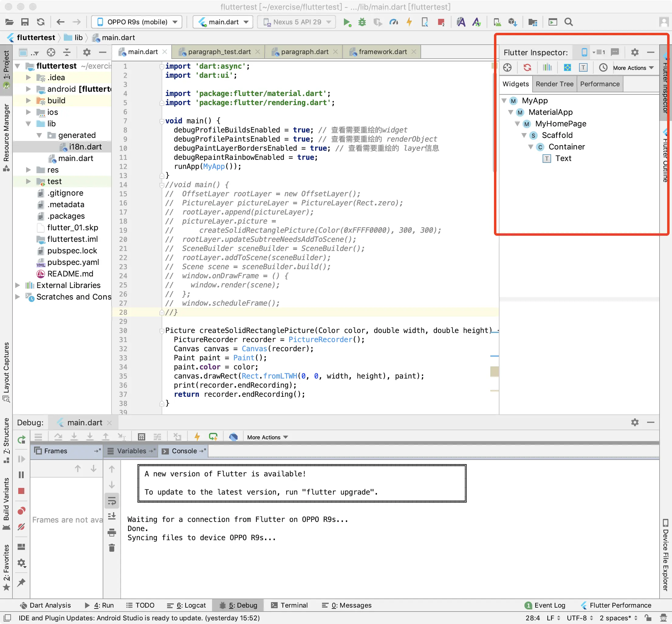This screenshot has height=624, width=672.
Task: Toggle platform mode phone icon in Flutter Inspector
Action: (x=584, y=52)
